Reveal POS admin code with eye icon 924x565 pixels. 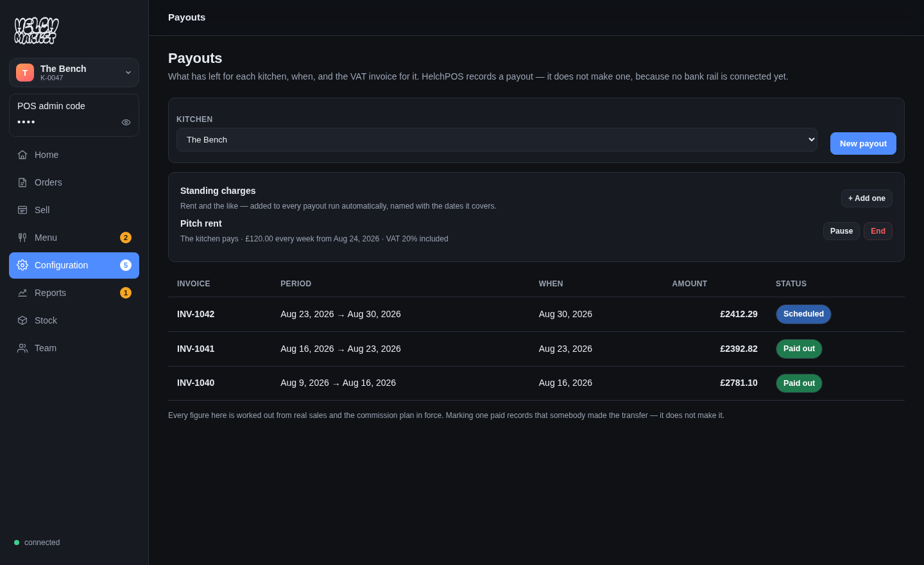point(126,122)
